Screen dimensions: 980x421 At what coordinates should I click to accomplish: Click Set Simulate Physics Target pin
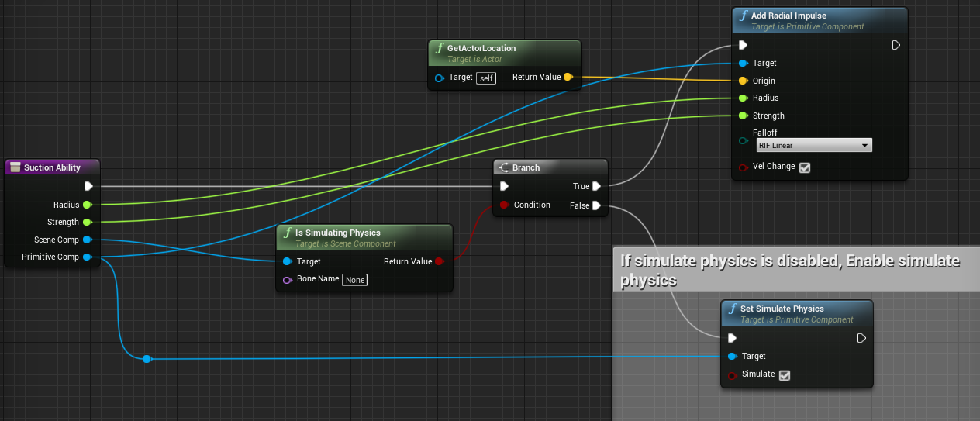pos(732,356)
